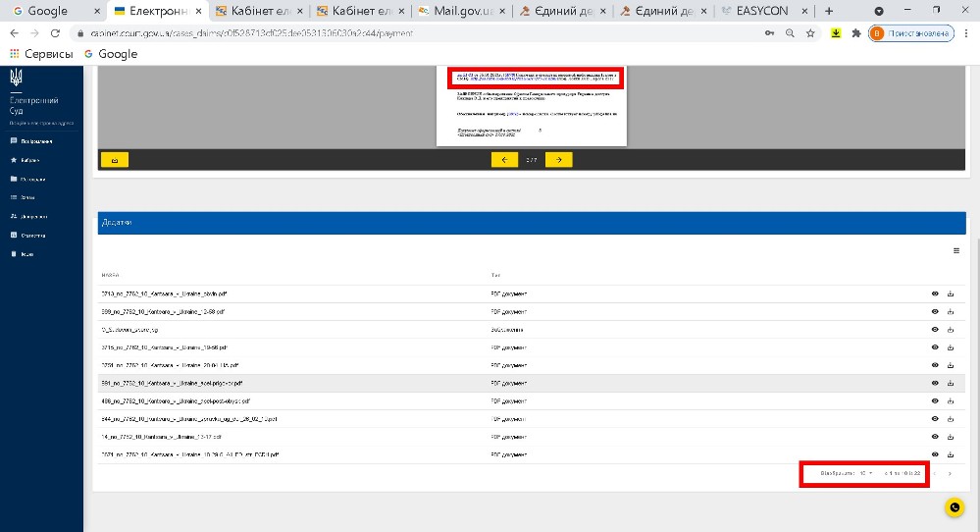Screen dimensions: 980x532
Task: Go to next page of document preview
Action: point(559,160)
